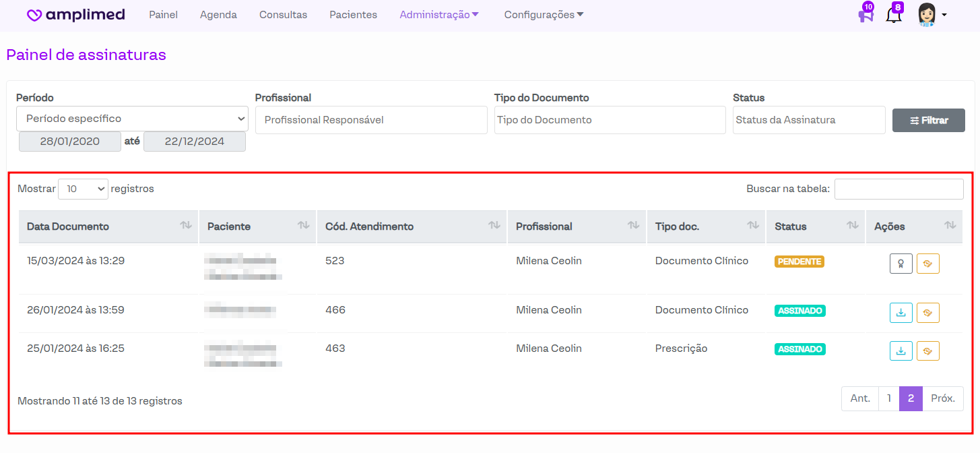Click the Filtrar button
The width and height of the screenshot is (980, 453).
tap(928, 121)
